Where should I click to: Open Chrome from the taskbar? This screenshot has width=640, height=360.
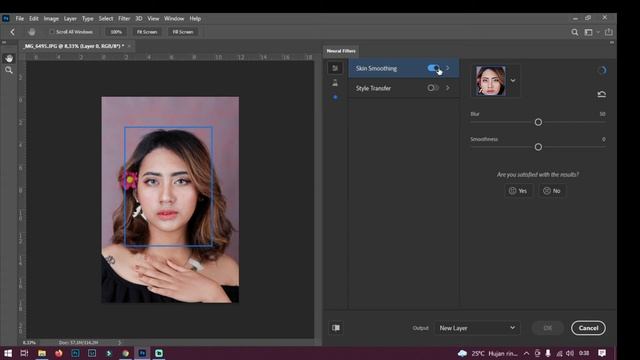[x=126, y=353]
